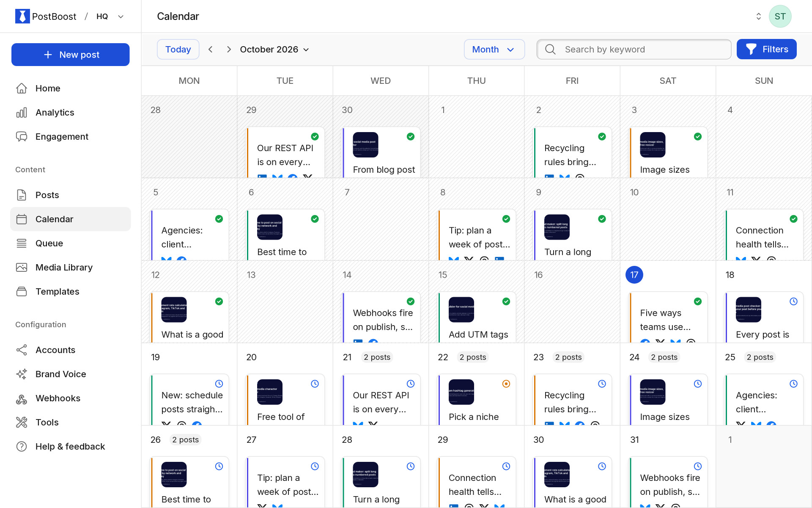
Task: Click the scheduled clock on Image sizes, day 24
Action: coord(698,384)
